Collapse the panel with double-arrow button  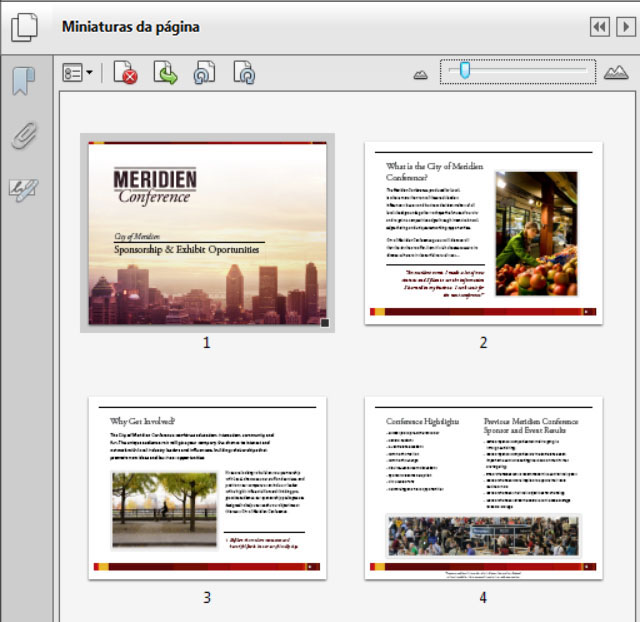600,27
